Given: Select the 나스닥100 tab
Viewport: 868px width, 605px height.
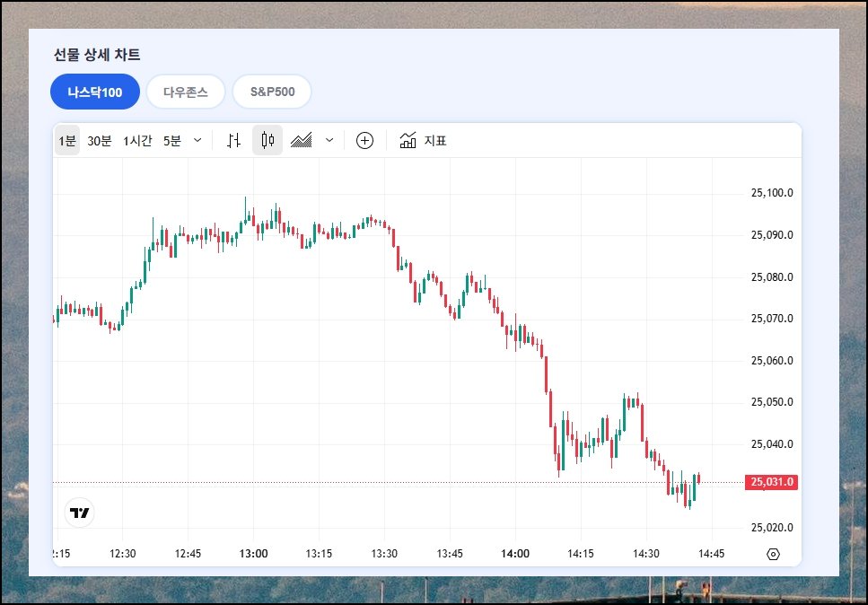Looking at the screenshot, I should point(94,92).
